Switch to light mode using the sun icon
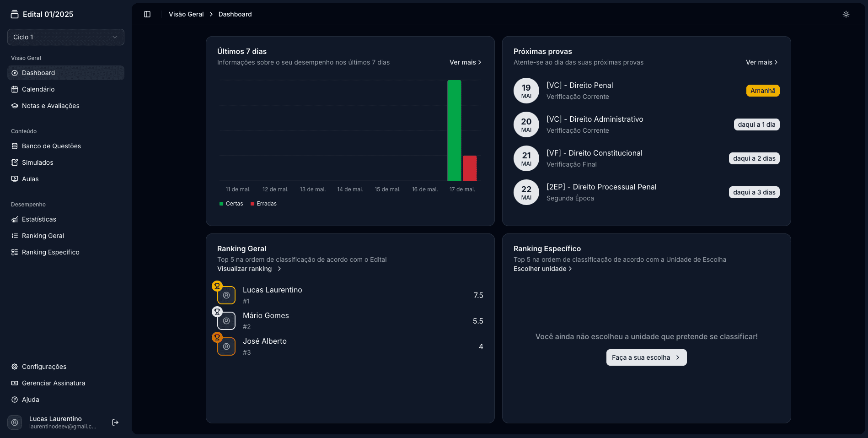This screenshot has width=868, height=438. tap(846, 14)
